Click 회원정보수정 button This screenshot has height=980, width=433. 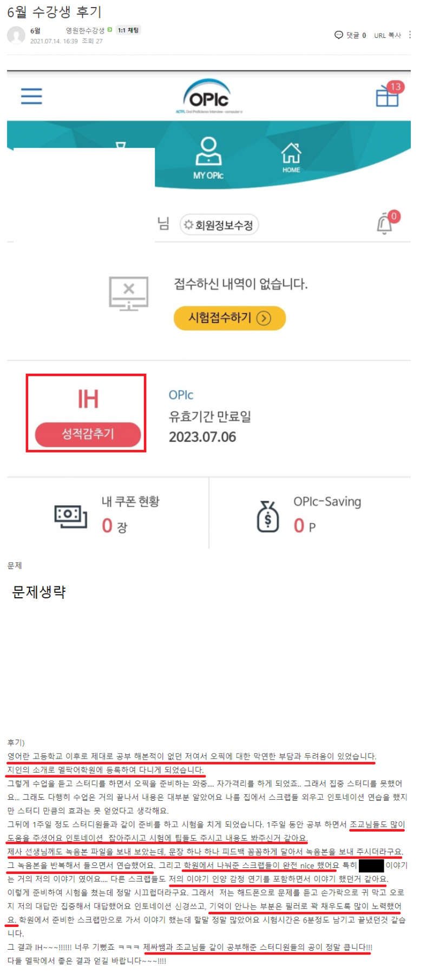tap(219, 225)
